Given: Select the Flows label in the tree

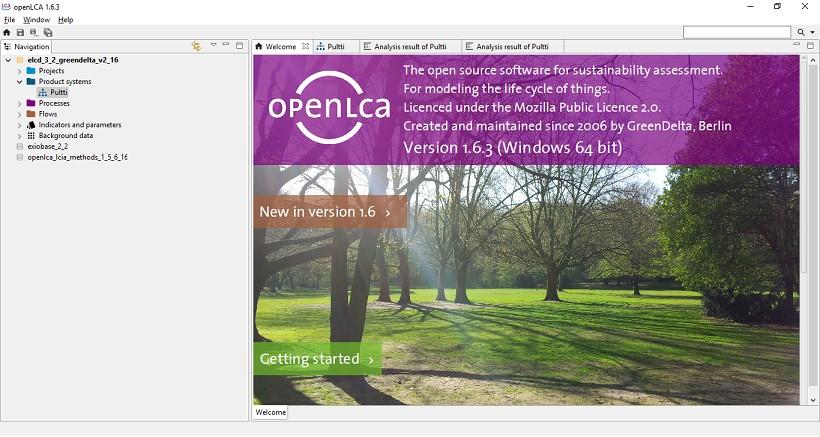Looking at the screenshot, I should 48,114.
